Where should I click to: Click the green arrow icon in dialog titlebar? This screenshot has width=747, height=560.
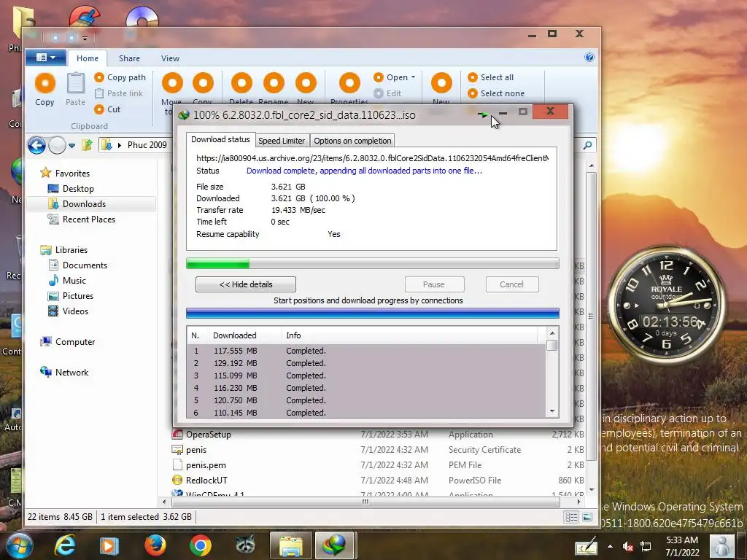[482, 114]
